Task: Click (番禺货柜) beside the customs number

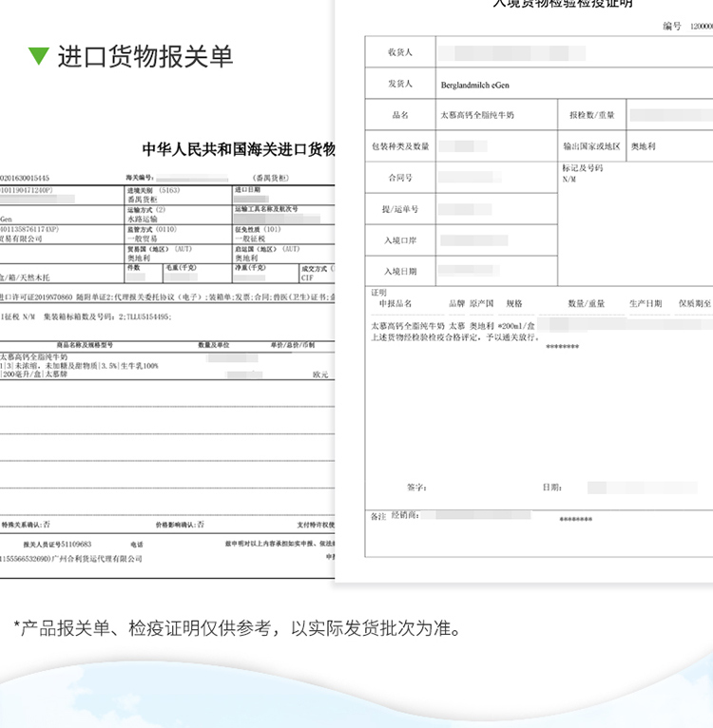Action: pyautogui.click(x=271, y=178)
